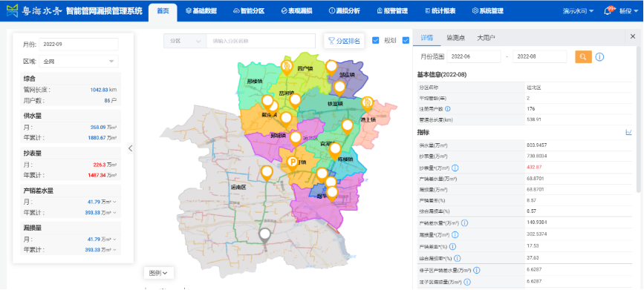The height and width of the screenshot is (290, 644).
Task: Open the chart icon next to 指标 header
Action: pos(628,133)
